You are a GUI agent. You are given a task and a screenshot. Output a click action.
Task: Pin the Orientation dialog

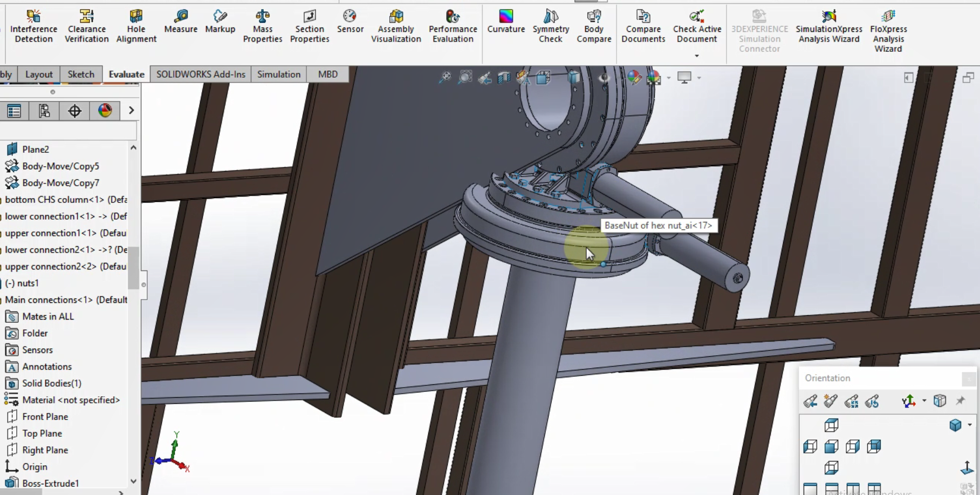(x=960, y=401)
